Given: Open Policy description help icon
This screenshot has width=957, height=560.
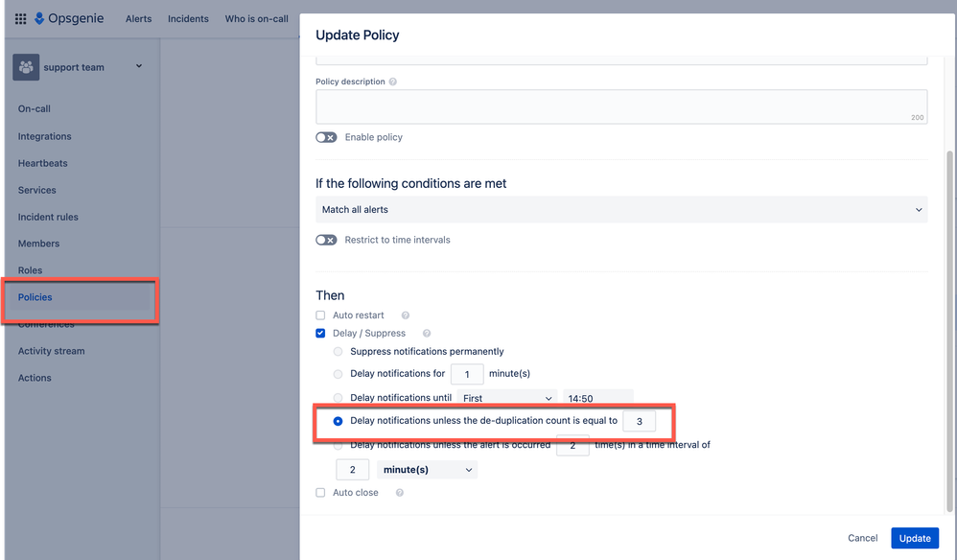Looking at the screenshot, I should (x=392, y=82).
